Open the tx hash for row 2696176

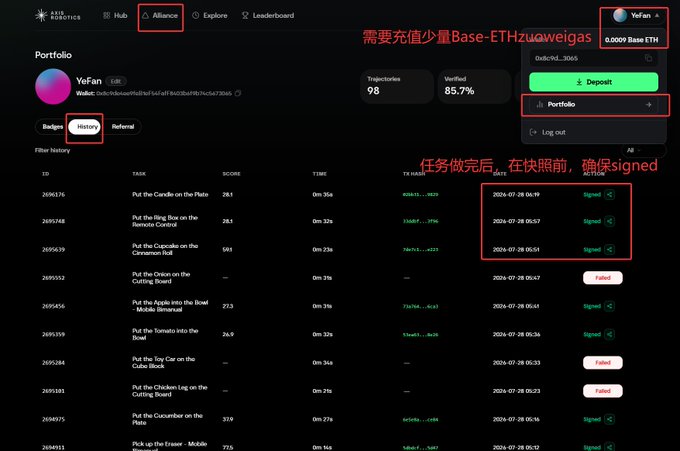pyautogui.click(x=420, y=195)
